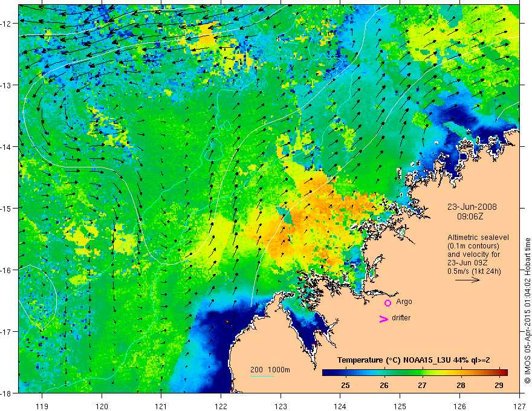Screen dimensions: 532x411
Task: Click the colorbar tick label 29
Action: click(x=499, y=385)
